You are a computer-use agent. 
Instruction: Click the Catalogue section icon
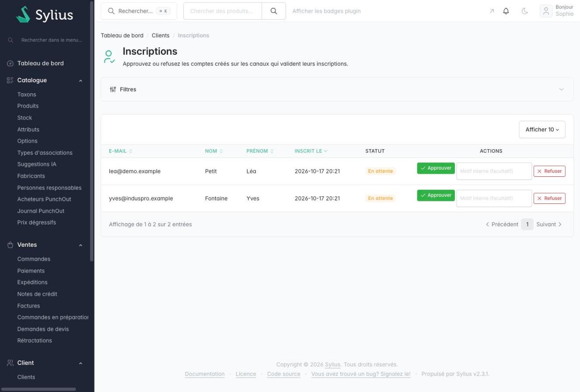pos(10,80)
